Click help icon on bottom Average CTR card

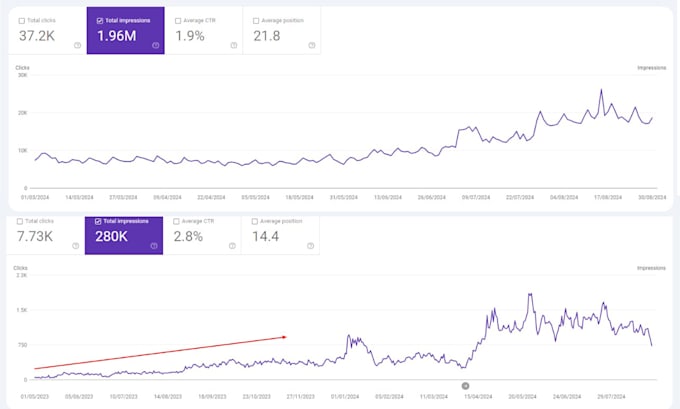point(232,246)
